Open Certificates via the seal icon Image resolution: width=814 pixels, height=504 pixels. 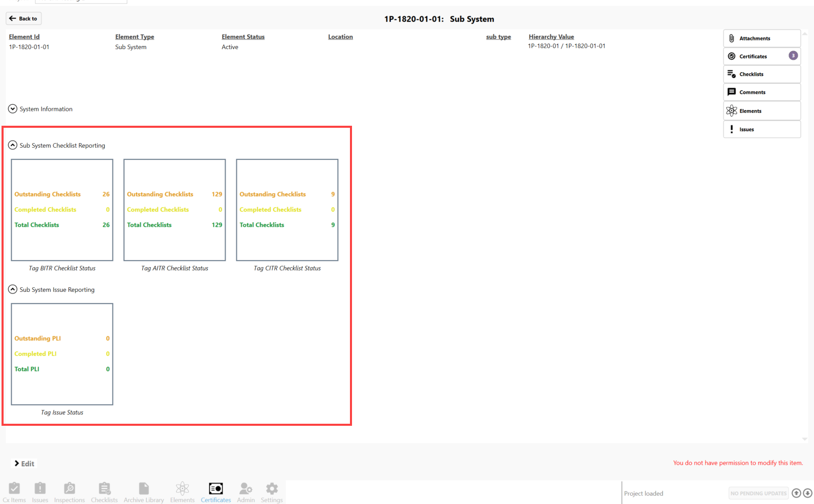click(x=732, y=56)
